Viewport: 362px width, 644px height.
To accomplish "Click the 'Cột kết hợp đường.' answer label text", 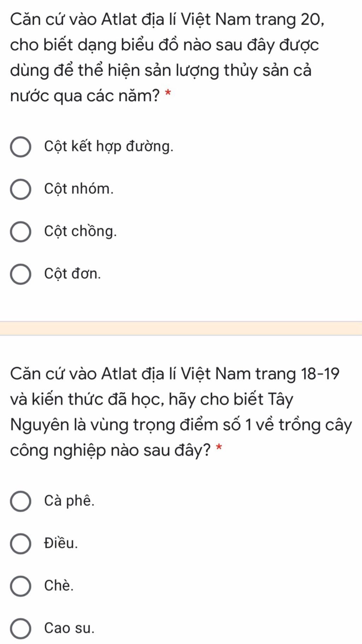I will (x=109, y=147).
